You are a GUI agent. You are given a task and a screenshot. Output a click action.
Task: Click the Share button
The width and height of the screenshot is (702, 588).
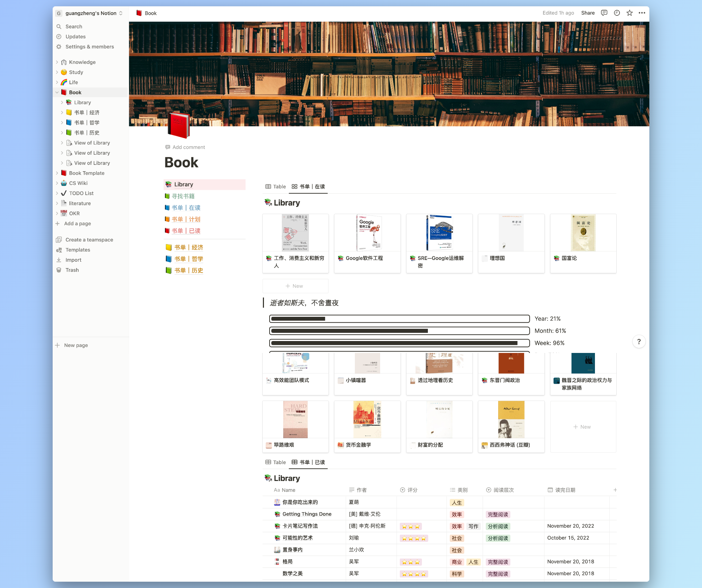588,13
